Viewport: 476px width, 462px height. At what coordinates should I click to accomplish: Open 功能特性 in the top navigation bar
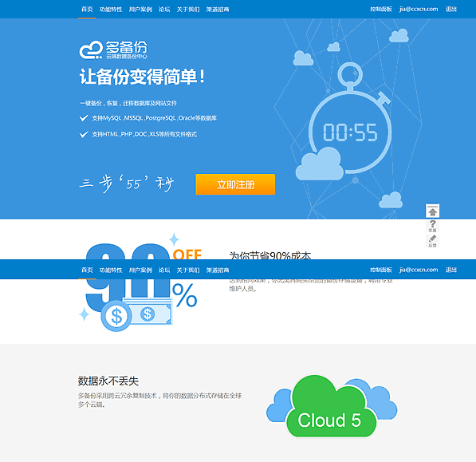[x=111, y=10]
